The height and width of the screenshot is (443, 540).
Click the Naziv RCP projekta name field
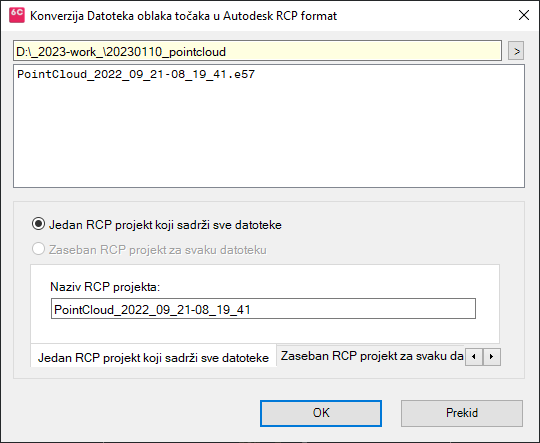263,309
